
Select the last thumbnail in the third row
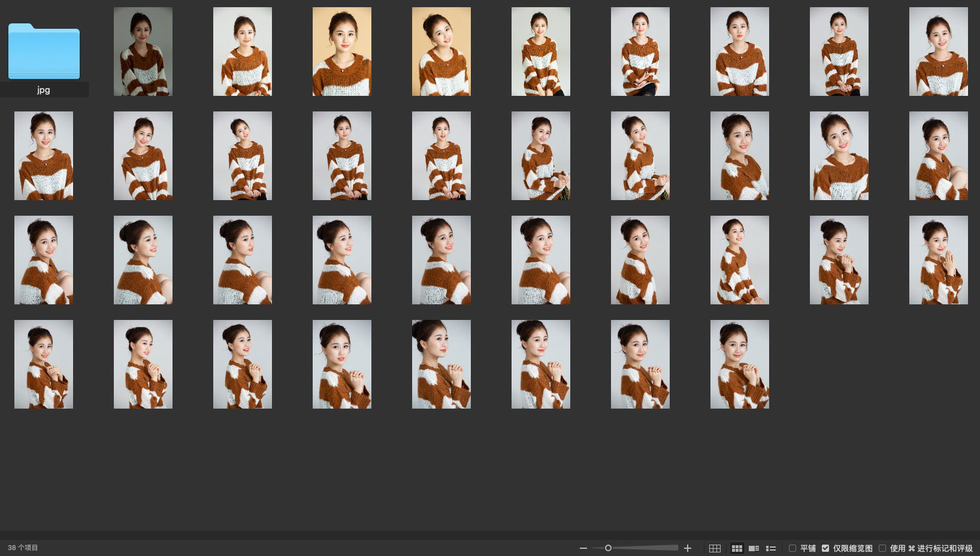pyautogui.click(x=938, y=260)
